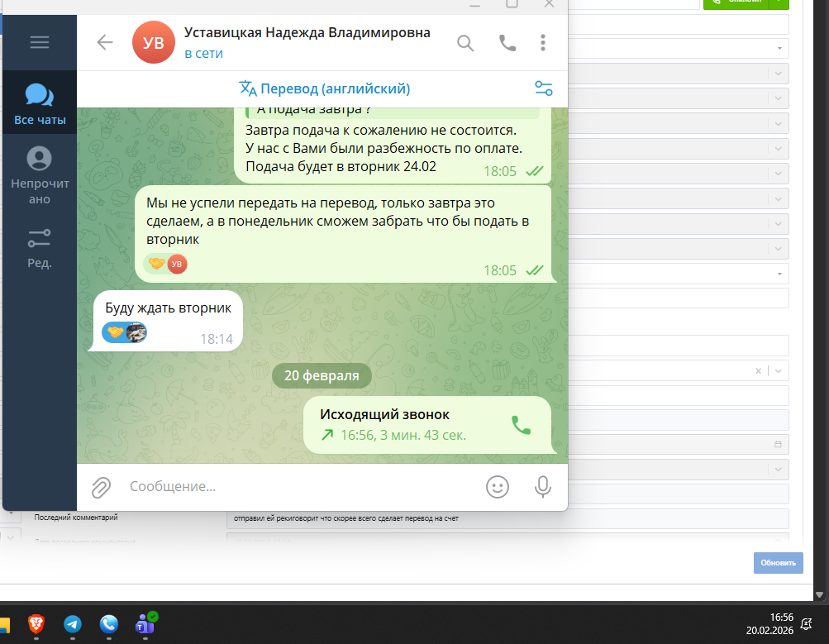Click the Обновить button in background form
The width and height of the screenshot is (829, 644).
tap(779, 563)
